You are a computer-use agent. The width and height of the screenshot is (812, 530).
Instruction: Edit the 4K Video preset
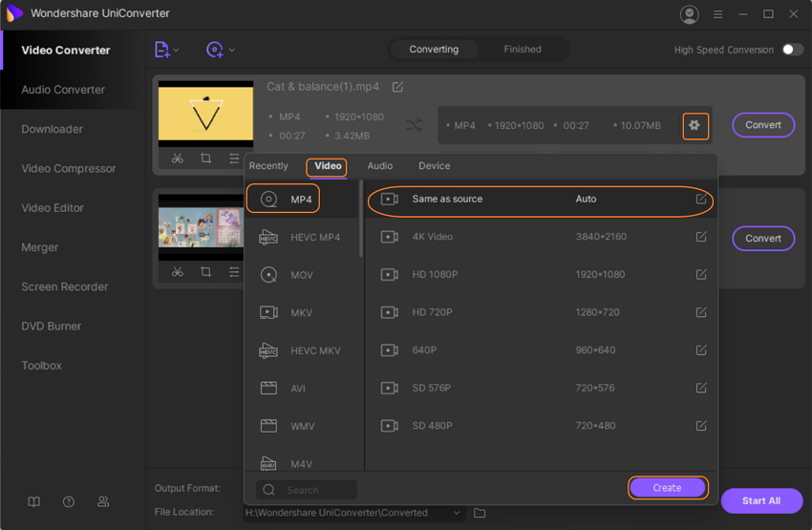click(701, 237)
